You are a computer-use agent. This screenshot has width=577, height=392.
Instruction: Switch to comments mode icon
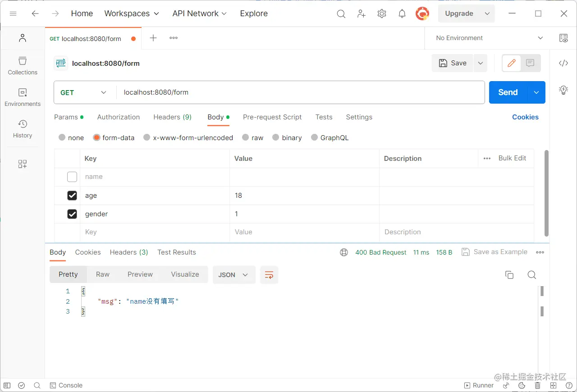point(531,64)
